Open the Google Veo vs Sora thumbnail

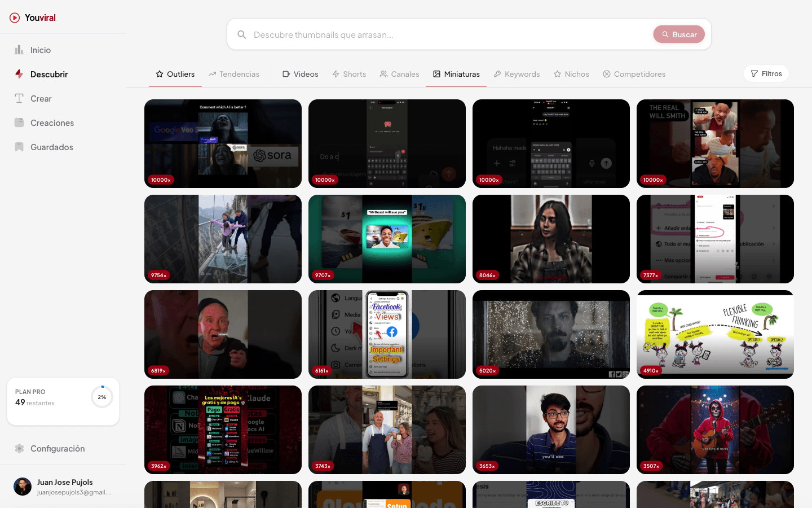223,143
